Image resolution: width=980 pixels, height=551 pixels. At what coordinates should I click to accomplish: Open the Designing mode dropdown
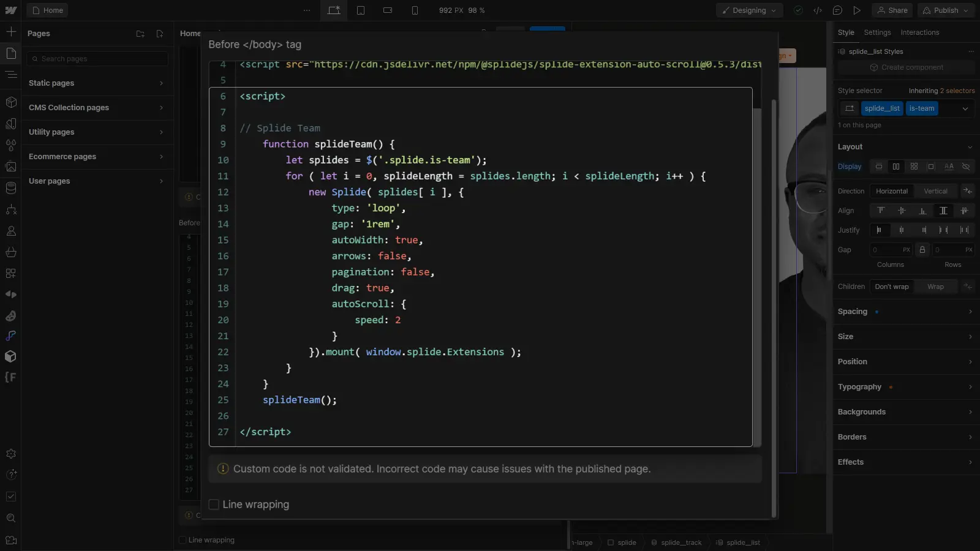tap(750, 10)
